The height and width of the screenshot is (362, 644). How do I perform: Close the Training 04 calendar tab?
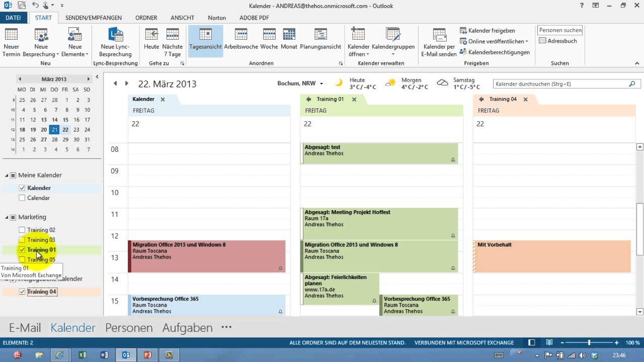click(525, 100)
